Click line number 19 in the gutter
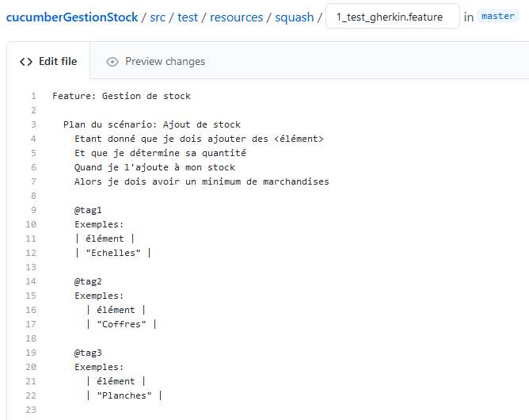Viewport: 529px width, 420px height. click(32, 353)
